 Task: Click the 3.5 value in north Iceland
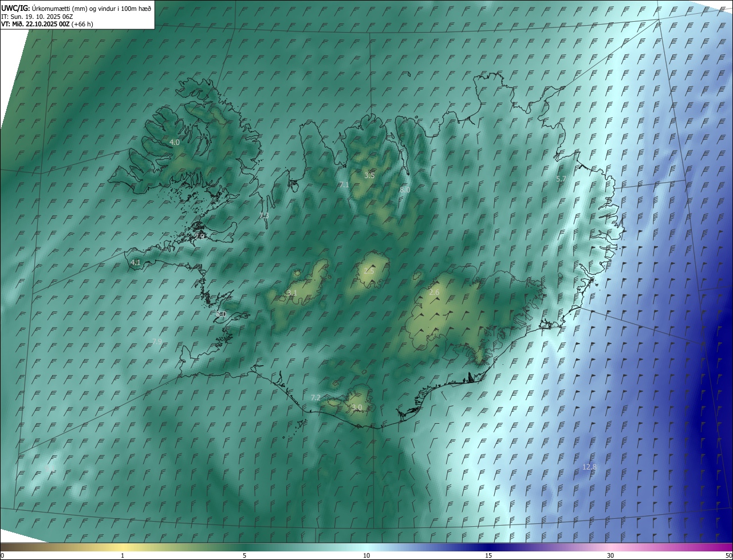369,175
